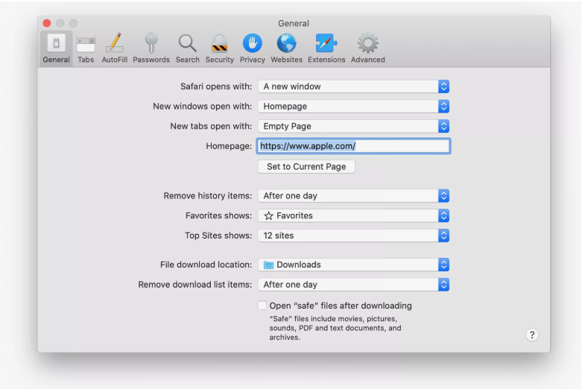Open the Favorites shows dropdown

point(354,215)
